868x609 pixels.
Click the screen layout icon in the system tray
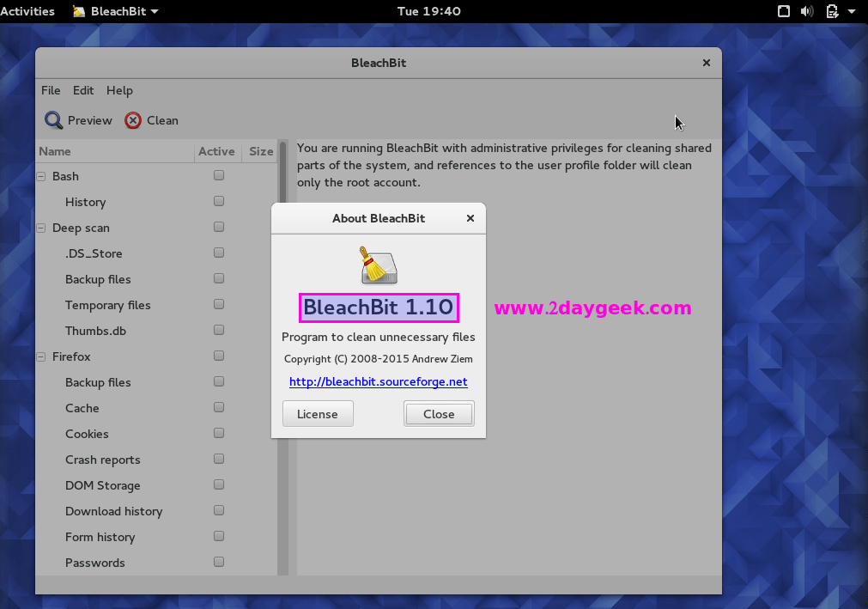coord(783,11)
